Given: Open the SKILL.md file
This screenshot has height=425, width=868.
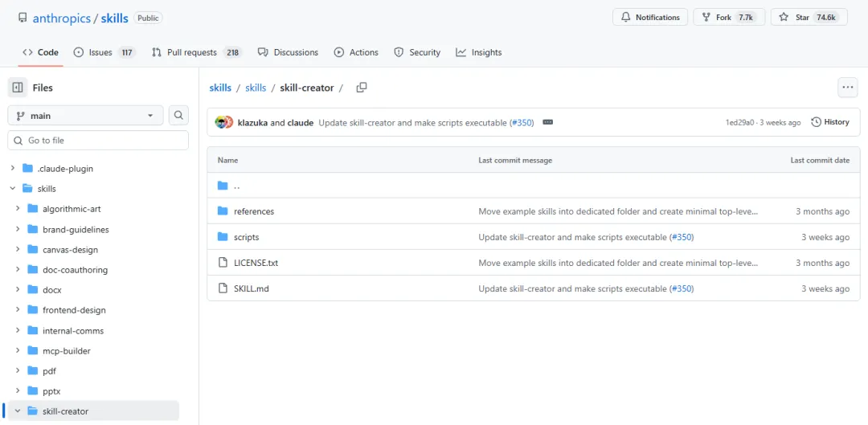Looking at the screenshot, I should coord(251,288).
